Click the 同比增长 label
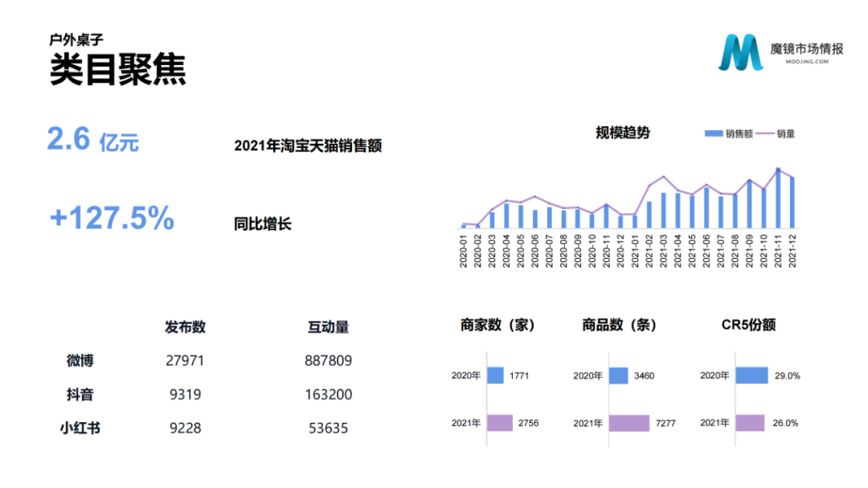The image size is (868, 488). (262, 223)
